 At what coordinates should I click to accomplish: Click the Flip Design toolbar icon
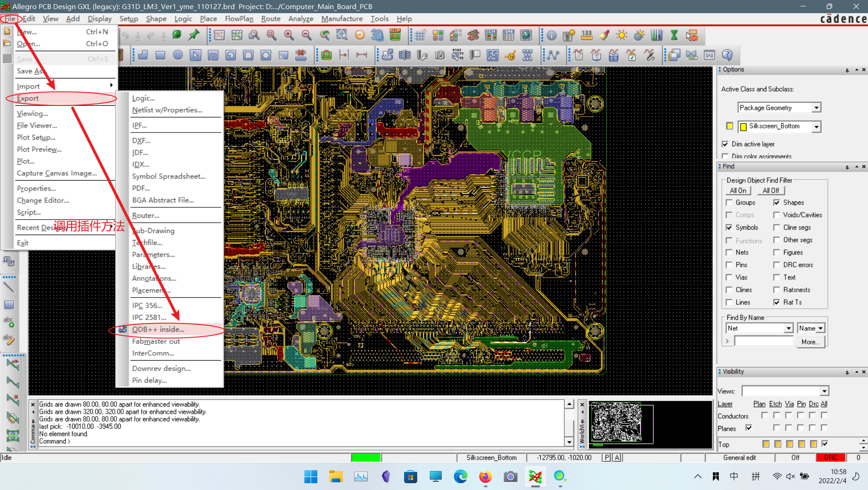point(395,35)
